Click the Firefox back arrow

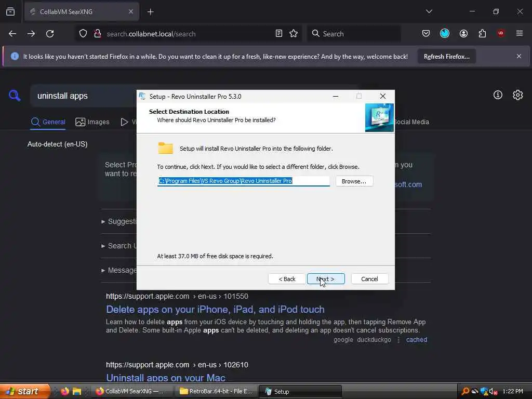[x=12, y=34]
